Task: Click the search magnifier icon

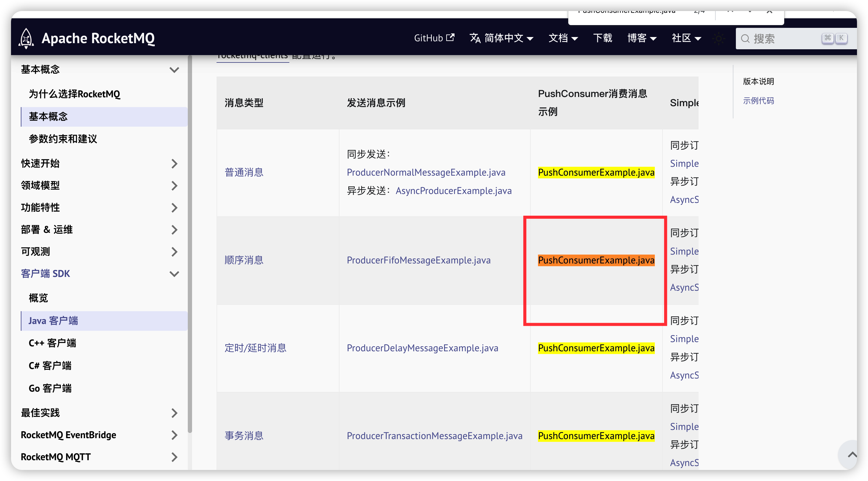Action: click(745, 39)
